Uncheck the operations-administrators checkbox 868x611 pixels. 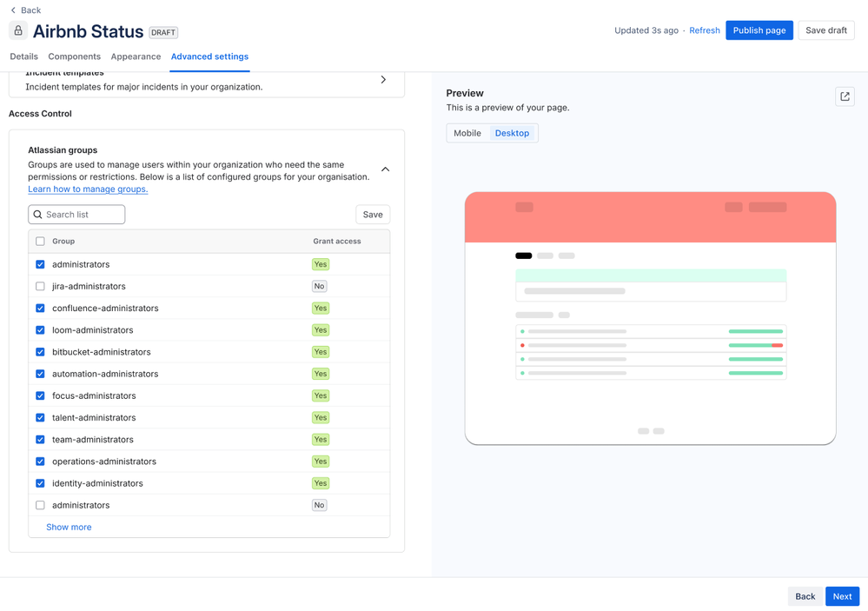click(x=41, y=462)
